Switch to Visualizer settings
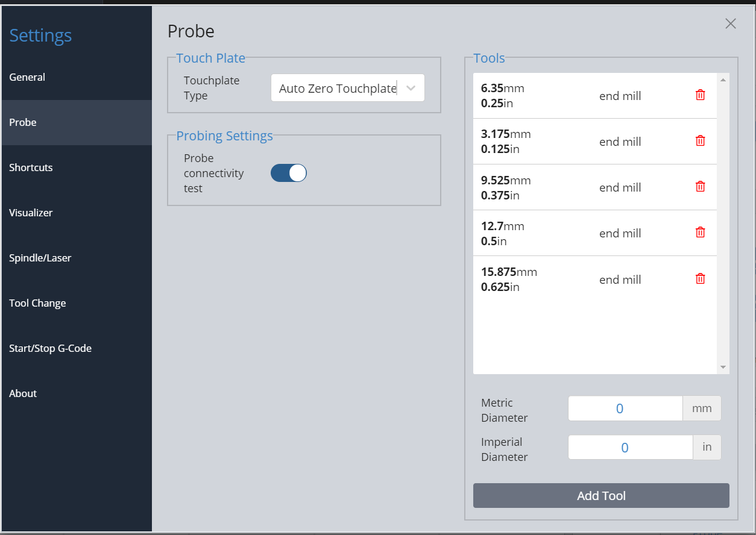Viewport: 756px width, 535px height. pos(31,213)
